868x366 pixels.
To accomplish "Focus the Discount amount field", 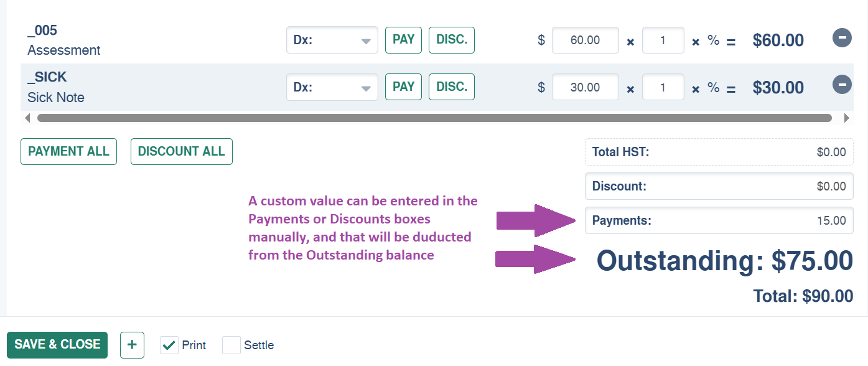I will tap(719, 186).
